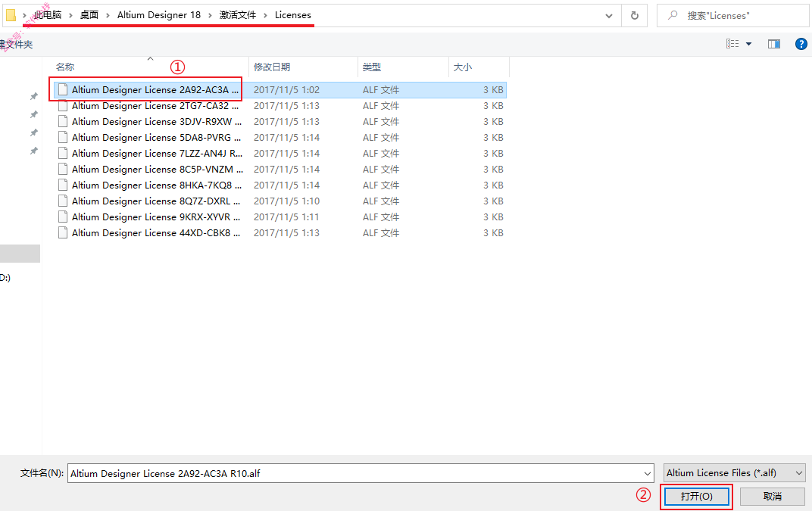This screenshot has height=511, width=812.
Task: Click the refresh button in address bar
Action: pyautogui.click(x=635, y=16)
